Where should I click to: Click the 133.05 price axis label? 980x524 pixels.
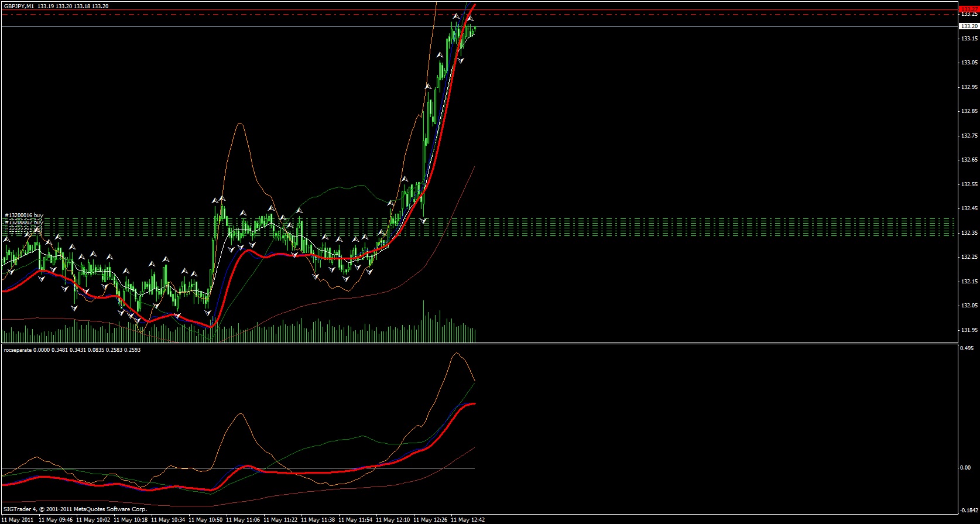pos(969,63)
